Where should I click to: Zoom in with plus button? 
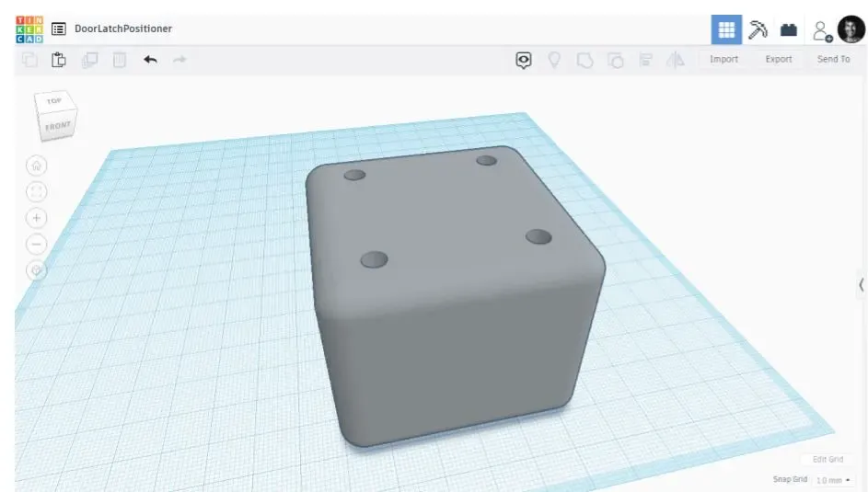pyautogui.click(x=37, y=218)
